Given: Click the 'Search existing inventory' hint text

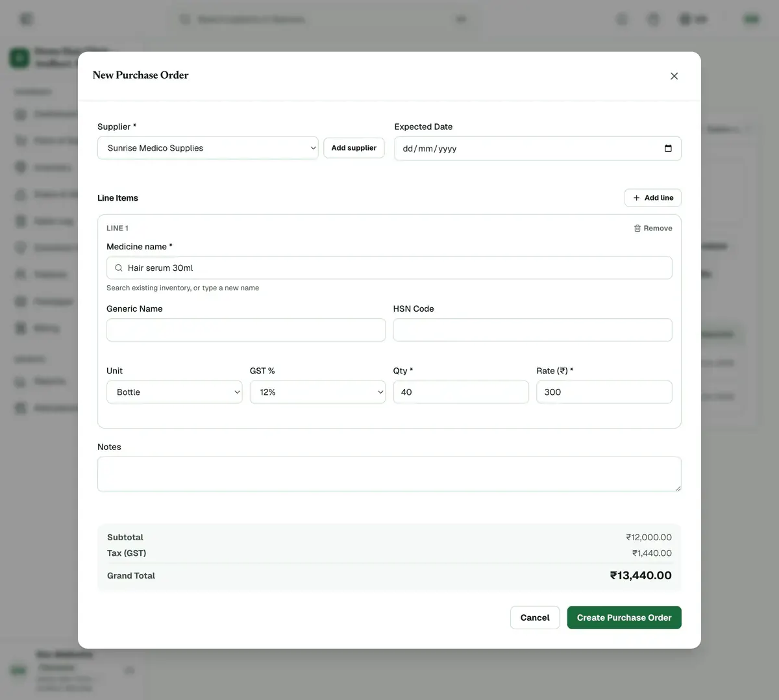Looking at the screenshot, I should pos(182,288).
